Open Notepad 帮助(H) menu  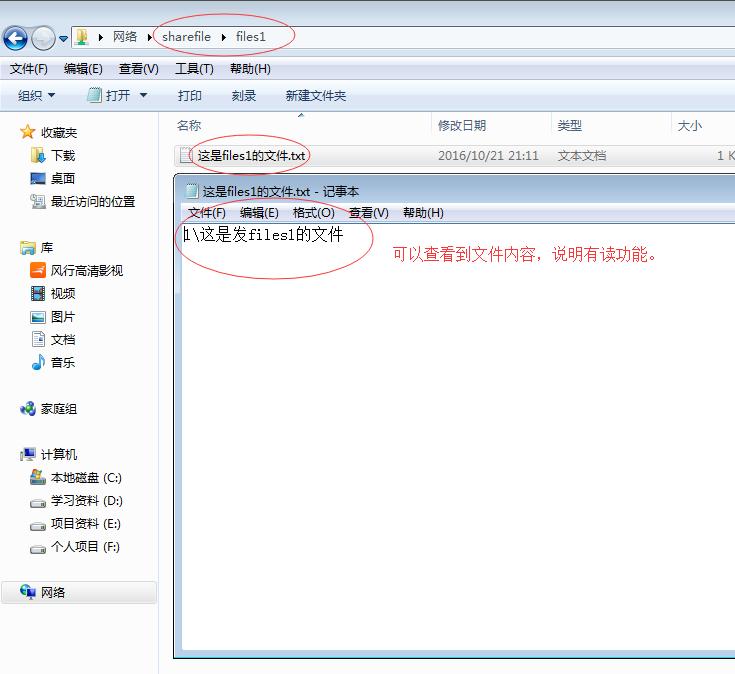pyautogui.click(x=423, y=213)
